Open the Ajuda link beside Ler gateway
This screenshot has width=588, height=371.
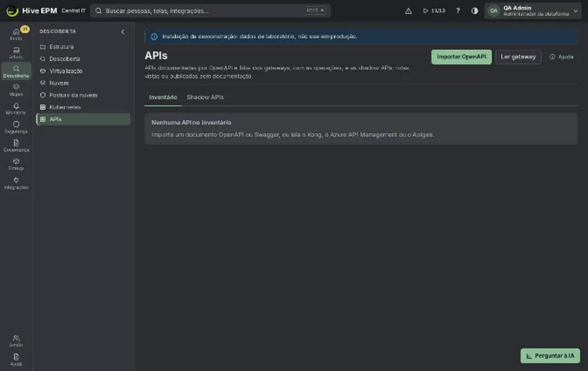561,57
